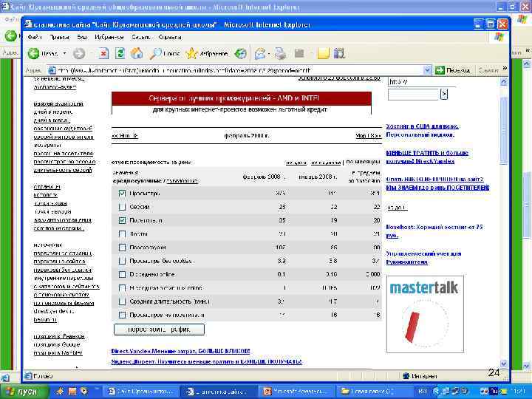Click the Forward arrow icon
This screenshot has height=399, width=532.
click(x=79, y=53)
